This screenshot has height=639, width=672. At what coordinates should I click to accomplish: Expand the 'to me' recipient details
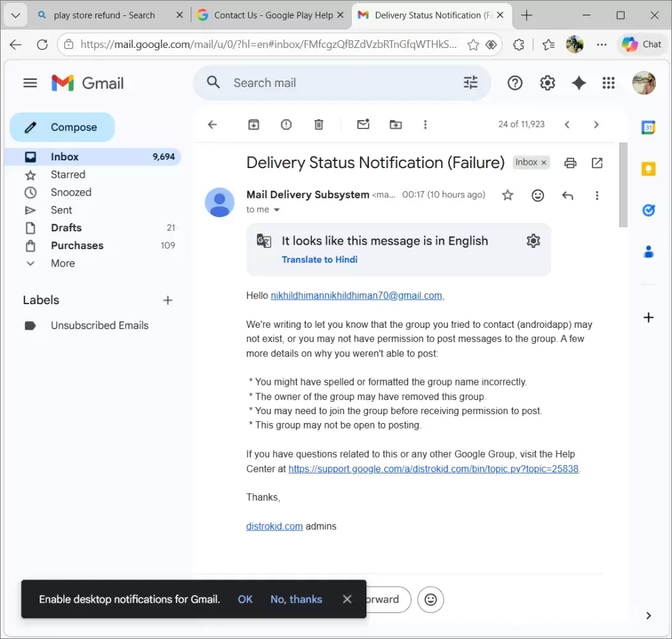tap(277, 210)
